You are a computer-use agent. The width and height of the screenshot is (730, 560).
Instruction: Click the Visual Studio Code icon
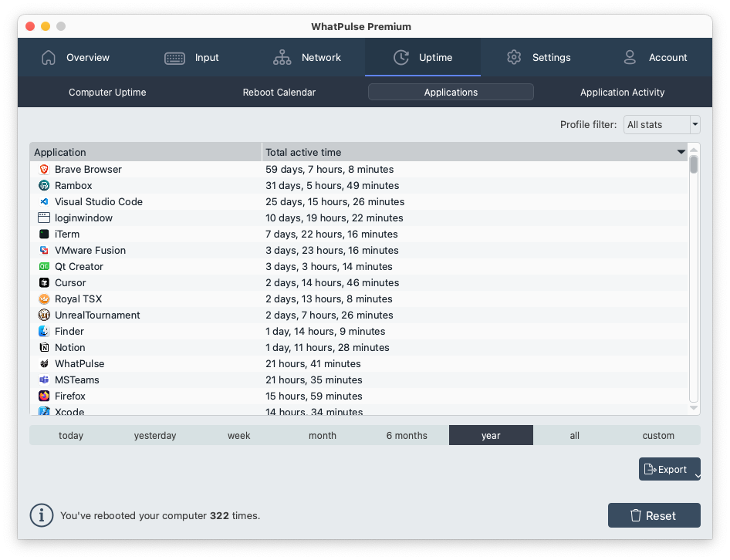tap(44, 202)
